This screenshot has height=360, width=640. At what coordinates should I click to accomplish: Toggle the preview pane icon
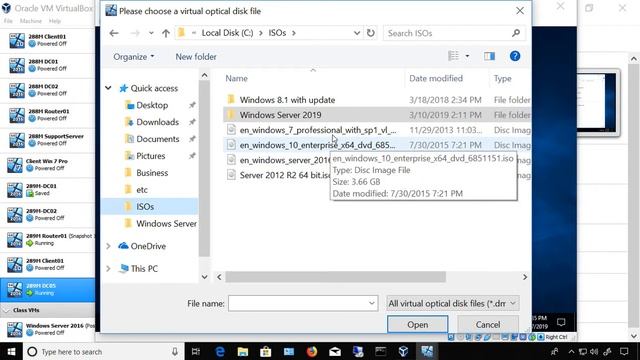pos(489,56)
